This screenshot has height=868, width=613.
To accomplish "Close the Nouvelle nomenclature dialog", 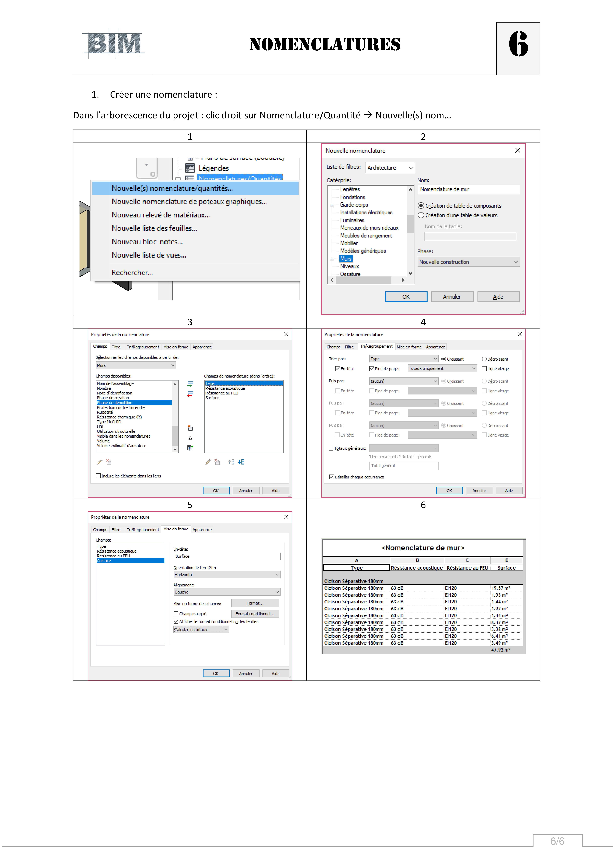I will [x=518, y=150].
